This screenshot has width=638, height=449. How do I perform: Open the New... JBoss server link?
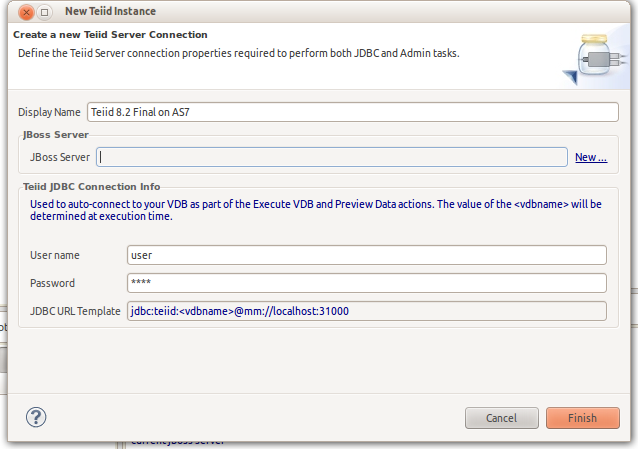(591, 157)
